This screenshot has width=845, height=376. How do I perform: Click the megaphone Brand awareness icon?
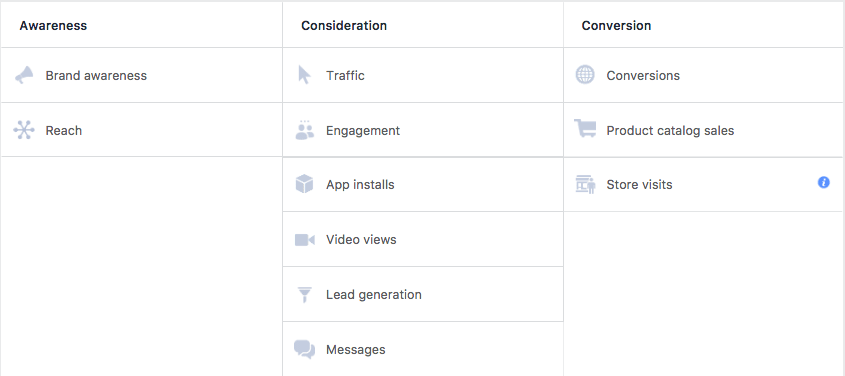pyautogui.click(x=24, y=75)
